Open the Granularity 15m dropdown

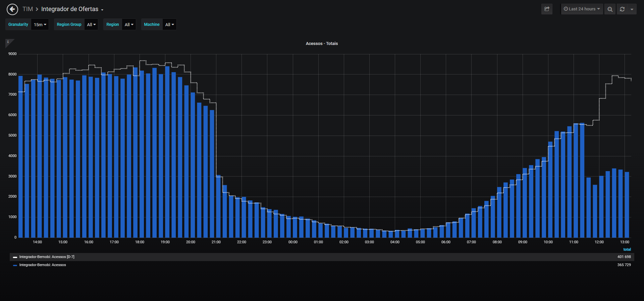click(40, 24)
